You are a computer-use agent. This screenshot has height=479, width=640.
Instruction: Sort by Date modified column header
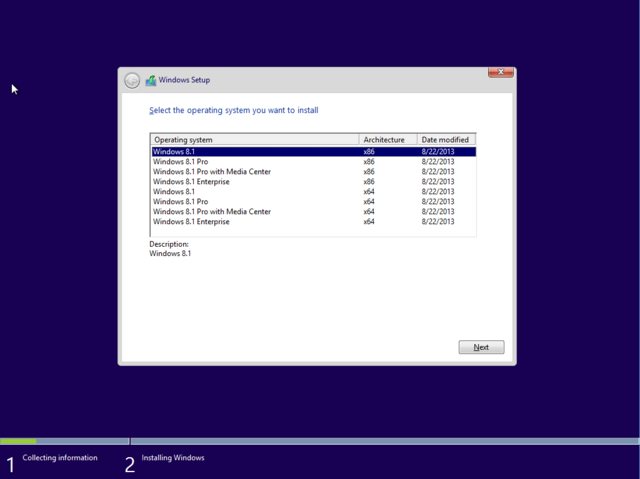[445, 140]
